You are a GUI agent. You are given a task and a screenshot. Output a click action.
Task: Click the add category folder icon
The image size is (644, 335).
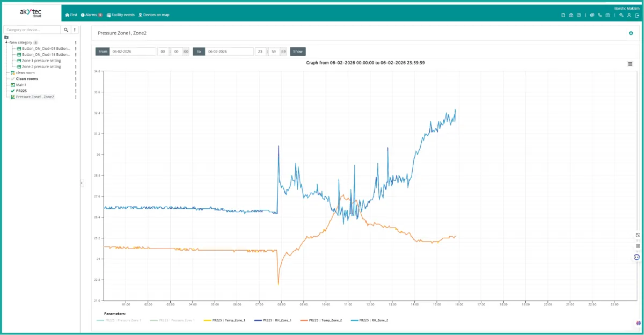point(6,38)
